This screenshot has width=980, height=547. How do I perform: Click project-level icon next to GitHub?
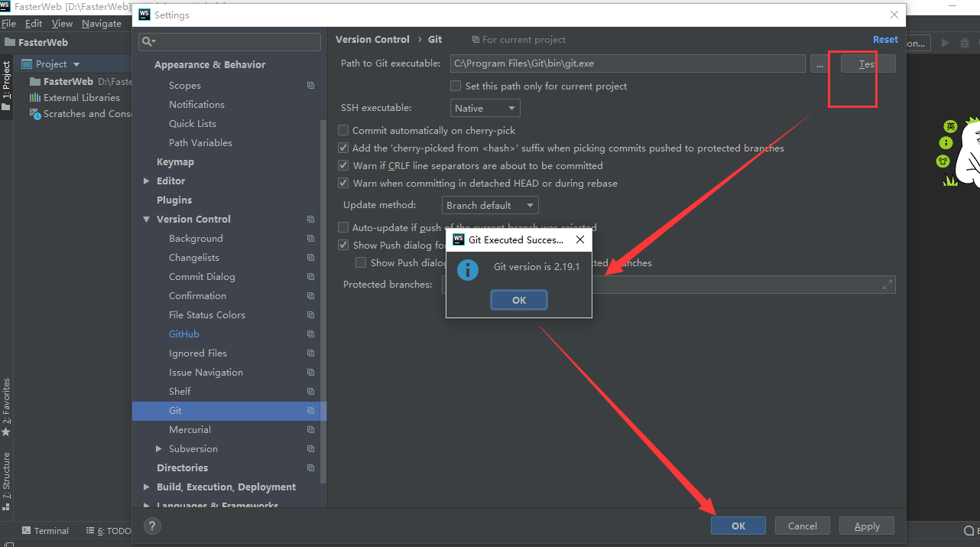[x=311, y=334]
